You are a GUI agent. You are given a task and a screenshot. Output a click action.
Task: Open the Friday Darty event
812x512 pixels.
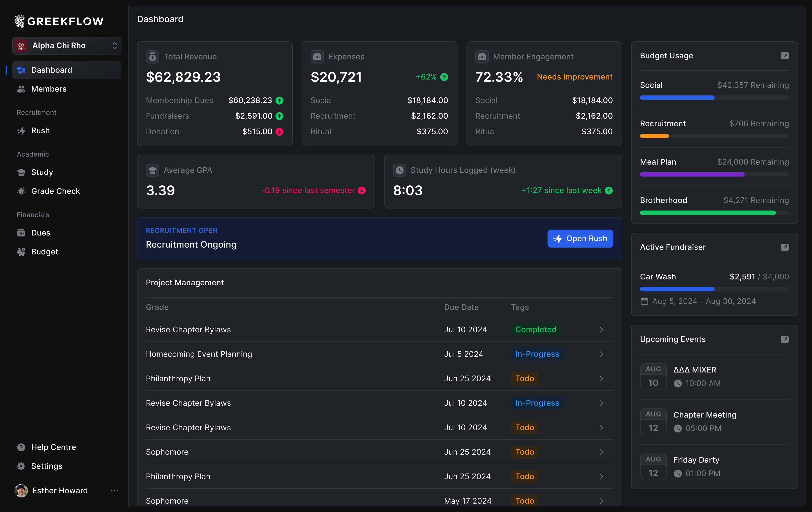(x=714, y=467)
